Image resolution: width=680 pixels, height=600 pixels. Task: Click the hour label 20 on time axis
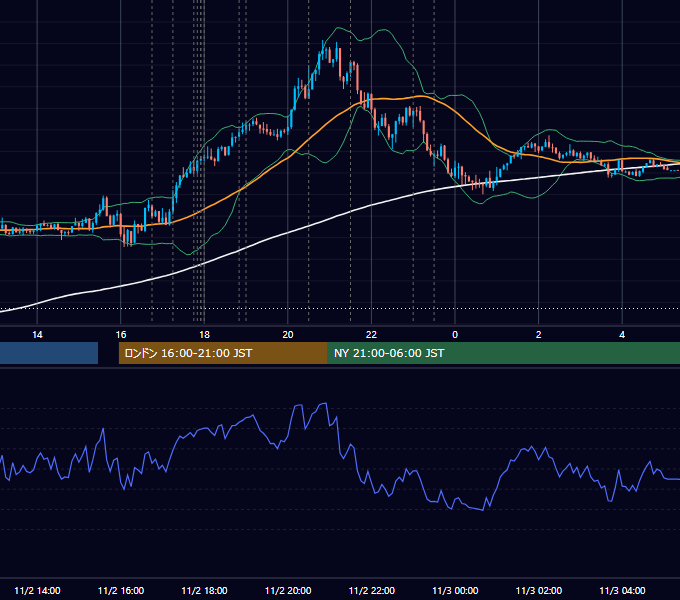[288, 335]
